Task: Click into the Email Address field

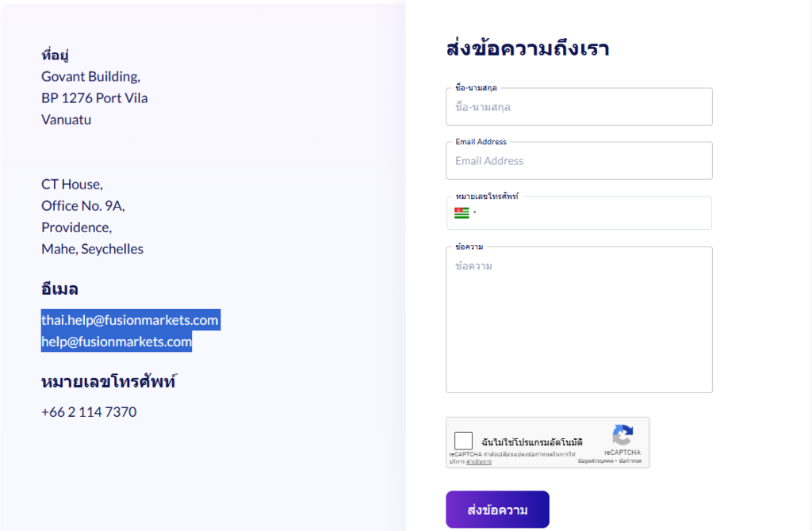Action: (x=579, y=161)
